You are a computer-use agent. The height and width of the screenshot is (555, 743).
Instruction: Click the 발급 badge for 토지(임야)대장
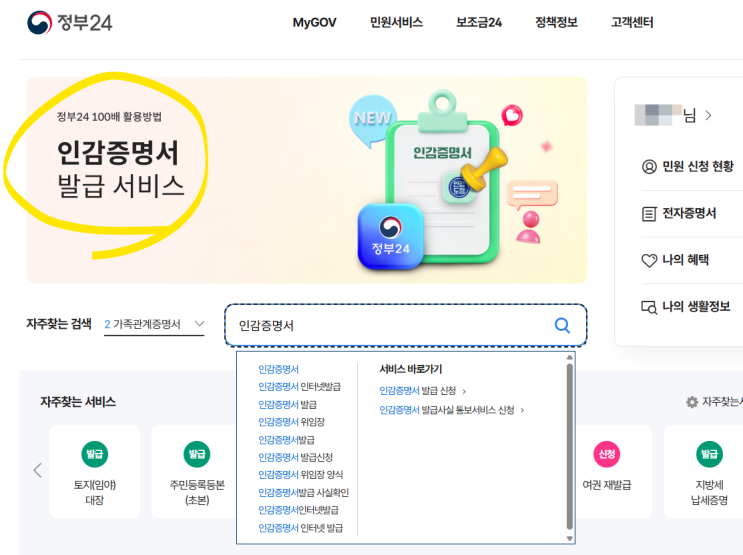pos(95,454)
